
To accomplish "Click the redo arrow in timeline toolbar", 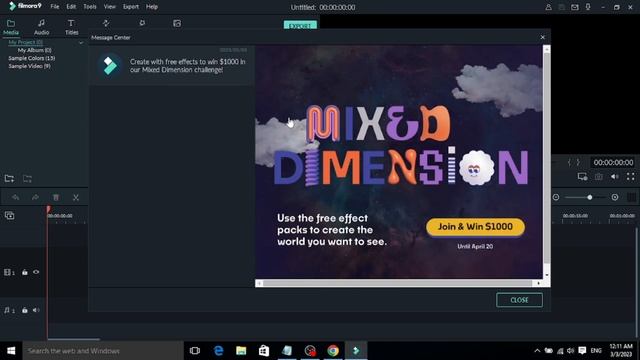I will [x=36, y=198].
